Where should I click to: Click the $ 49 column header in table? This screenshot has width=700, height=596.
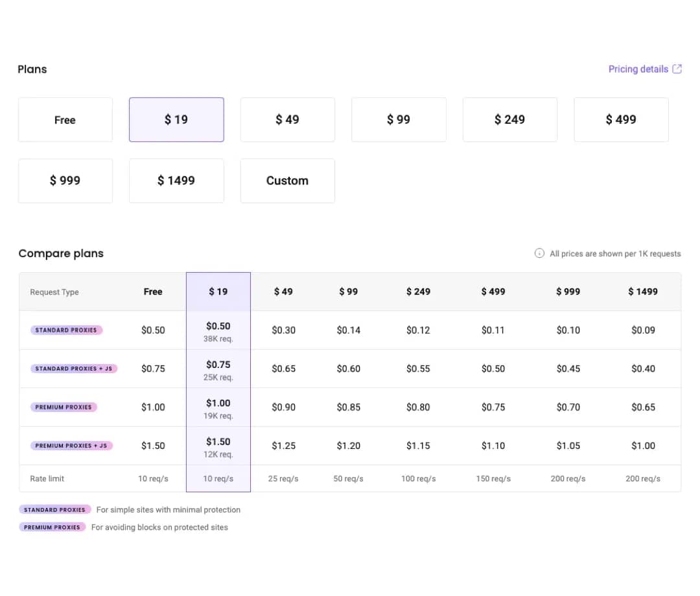coord(283,292)
